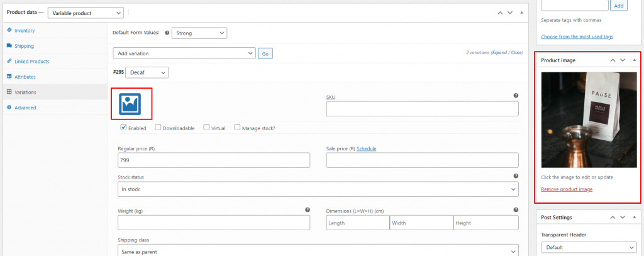
Task: Click the Dimensions help question icon
Action: pyautogui.click(x=516, y=209)
